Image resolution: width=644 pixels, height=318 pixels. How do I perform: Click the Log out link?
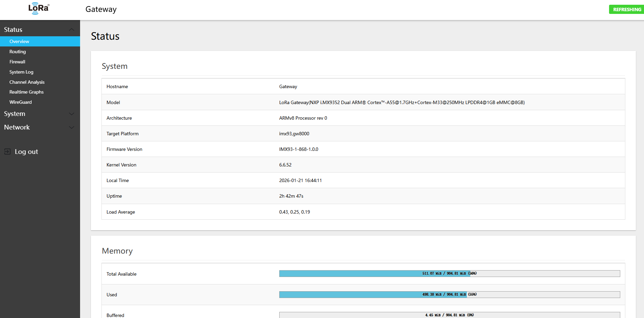coord(26,152)
